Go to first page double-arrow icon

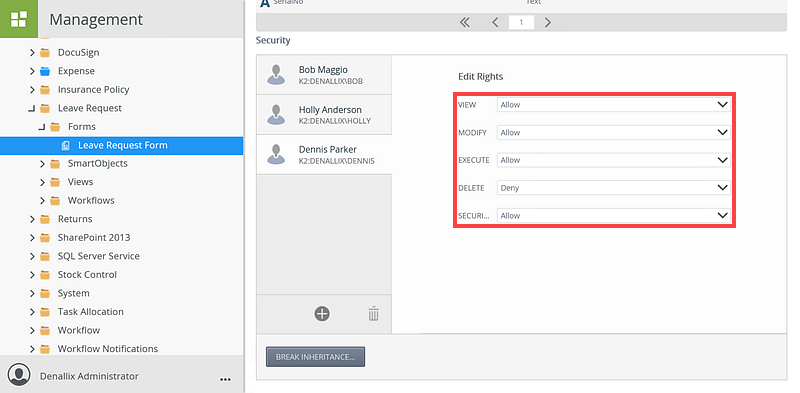464,22
